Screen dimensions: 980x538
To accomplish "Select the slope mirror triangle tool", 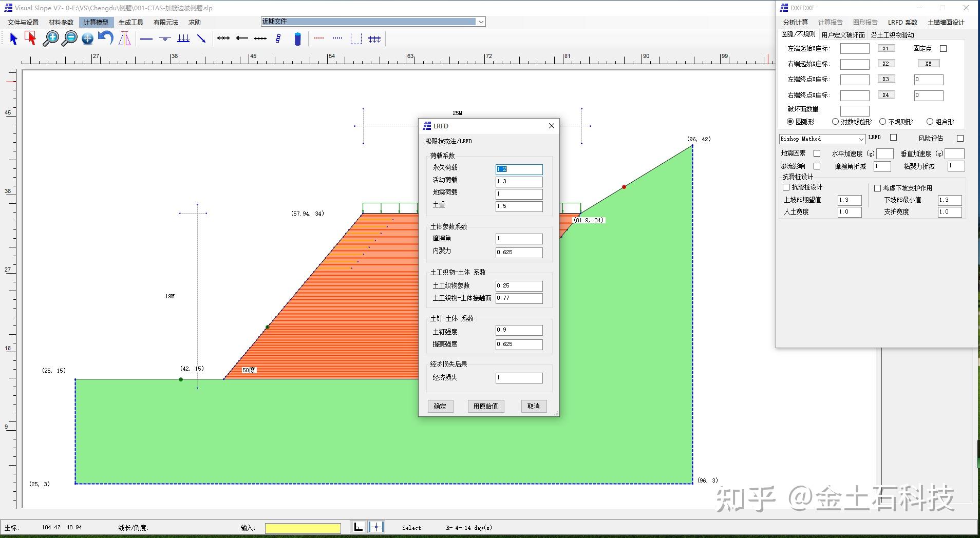I will tap(124, 39).
